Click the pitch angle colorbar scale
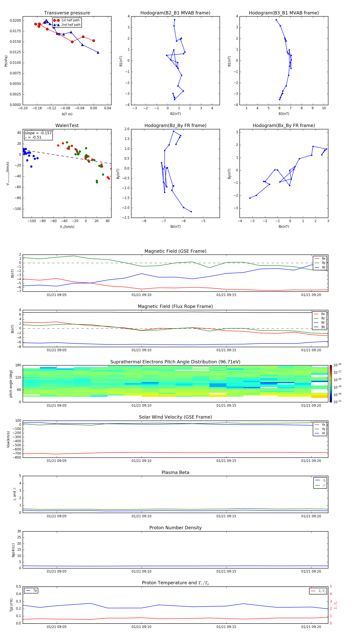The width and height of the screenshot is (351, 644). pos(331,384)
